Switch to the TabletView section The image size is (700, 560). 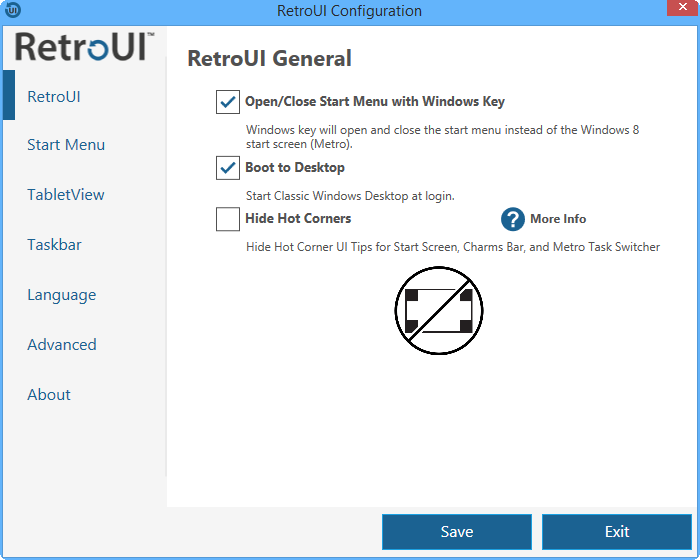coord(66,195)
